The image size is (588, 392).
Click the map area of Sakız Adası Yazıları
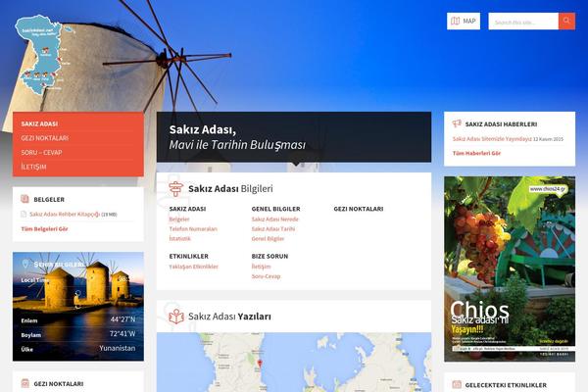pos(294,363)
